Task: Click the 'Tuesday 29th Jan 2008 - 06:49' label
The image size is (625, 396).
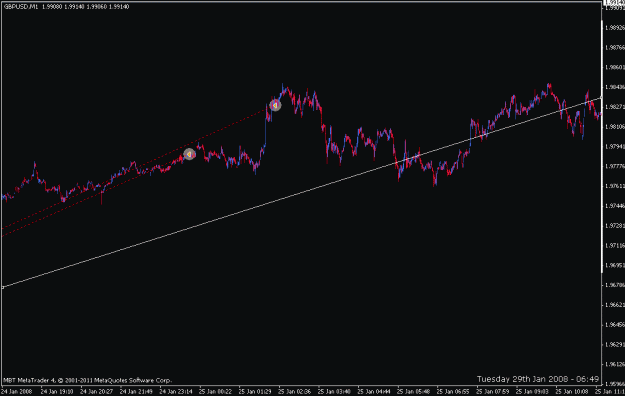Action: tap(538, 379)
